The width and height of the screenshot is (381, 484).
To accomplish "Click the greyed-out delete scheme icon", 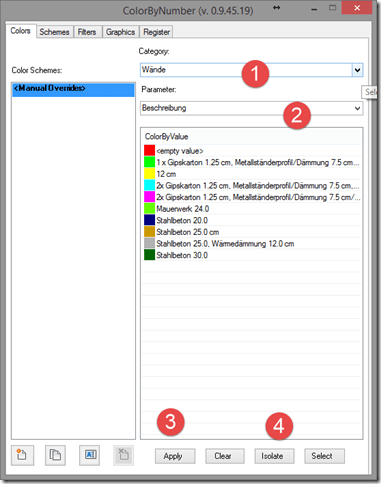I will [123, 455].
